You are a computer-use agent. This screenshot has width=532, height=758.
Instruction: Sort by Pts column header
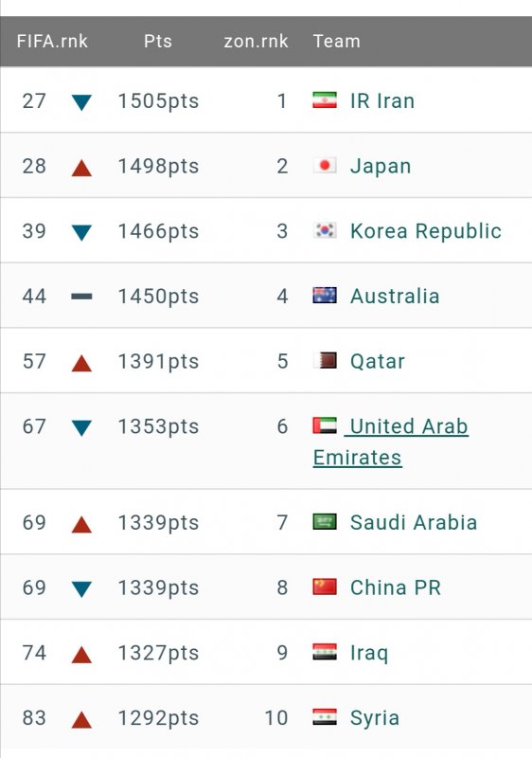(x=158, y=41)
